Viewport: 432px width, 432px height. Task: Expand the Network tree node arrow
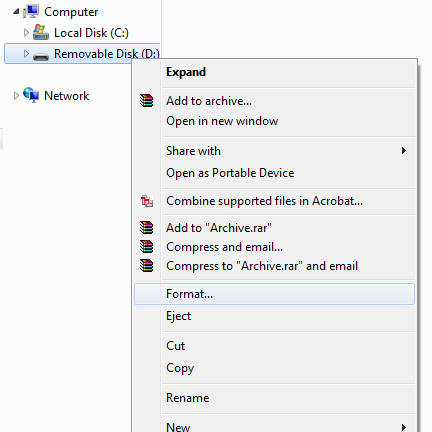(x=16, y=96)
